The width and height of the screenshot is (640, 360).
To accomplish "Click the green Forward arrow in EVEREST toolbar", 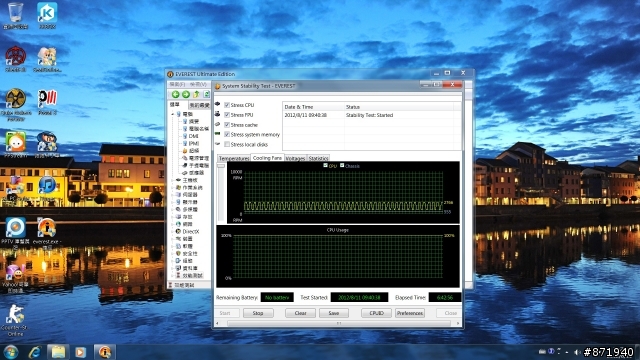I will (x=186, y=94).
